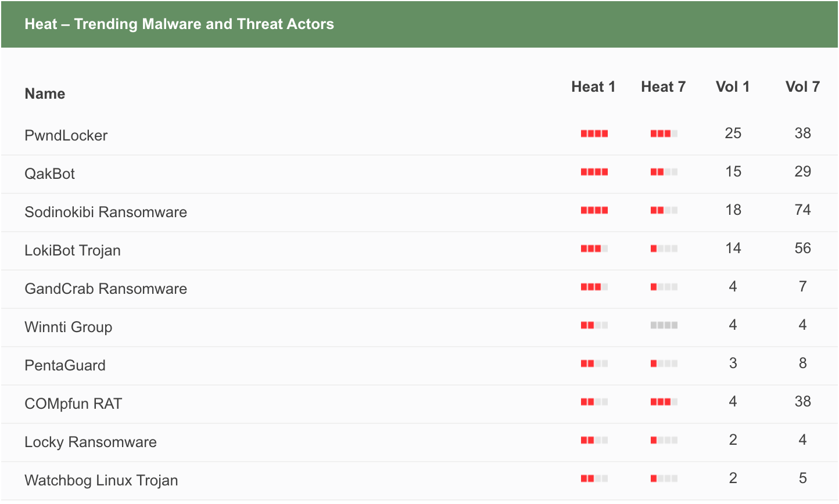Select Sodinokibi Ransomware name
Screen dimensions: 839x504
point(106,212)
